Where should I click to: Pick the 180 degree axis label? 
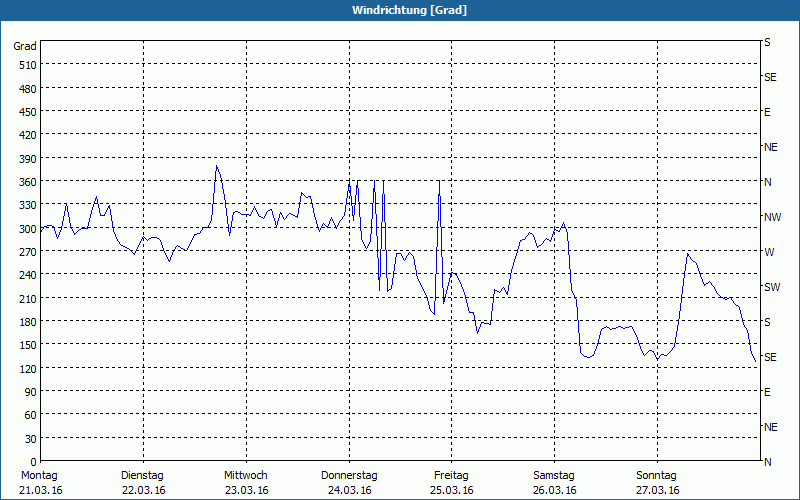pyautogui.click(x=26, y=322)
